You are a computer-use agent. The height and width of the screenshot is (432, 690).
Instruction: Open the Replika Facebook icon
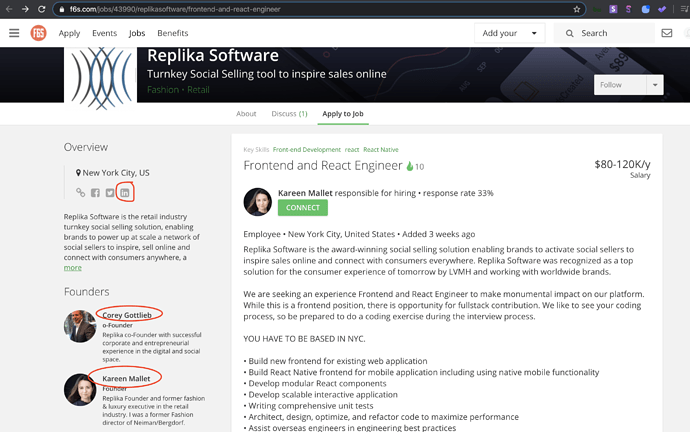pyautogui.click(x=95, y=193)
